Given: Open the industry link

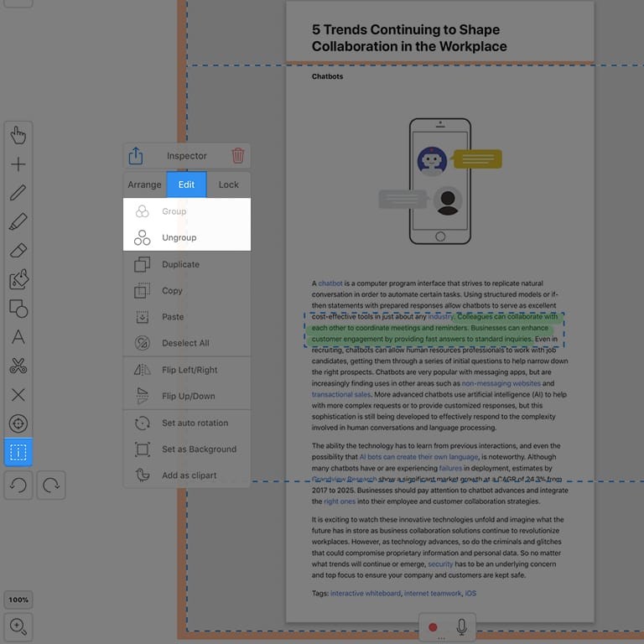Looking at the screenshot, I should pyautogui.click(x=440, y=317).
